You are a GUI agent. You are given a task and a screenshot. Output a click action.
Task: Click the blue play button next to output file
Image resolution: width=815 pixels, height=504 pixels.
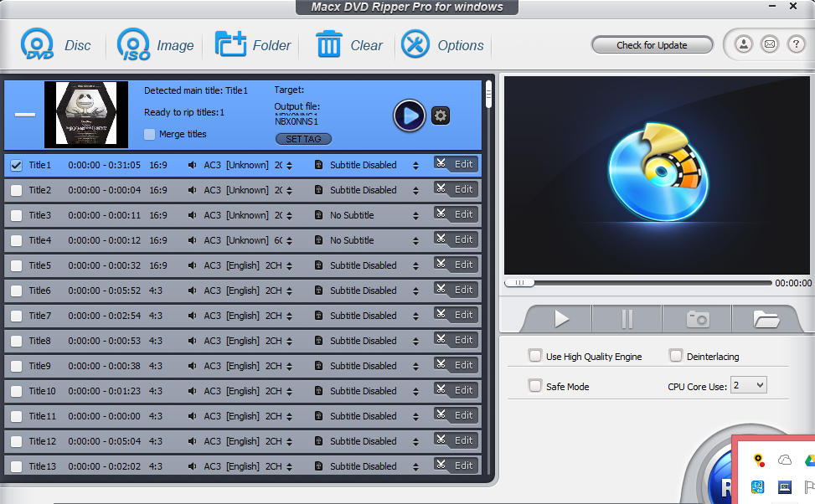[x=409, y=116]
